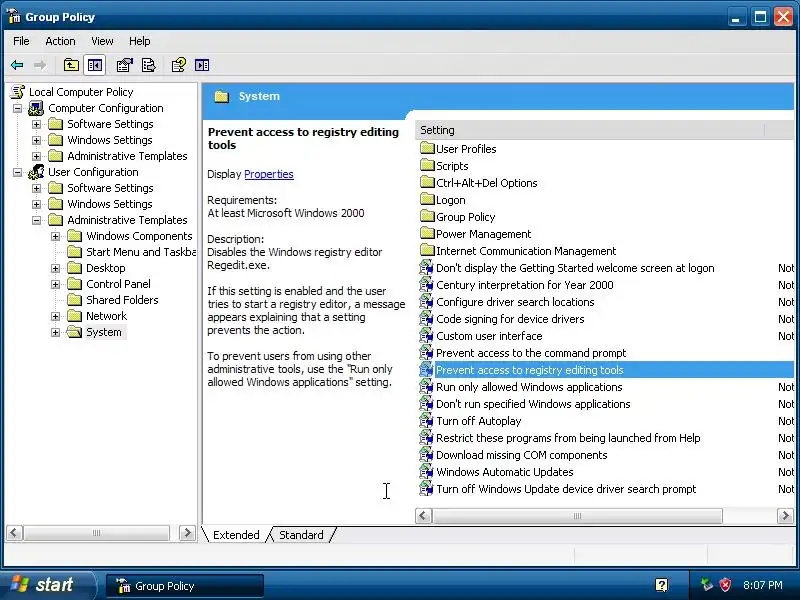The height and width of the screenshot is (600, 800).
Task: Select Don't run specified Windows applications
Action: tap(533, 404)
